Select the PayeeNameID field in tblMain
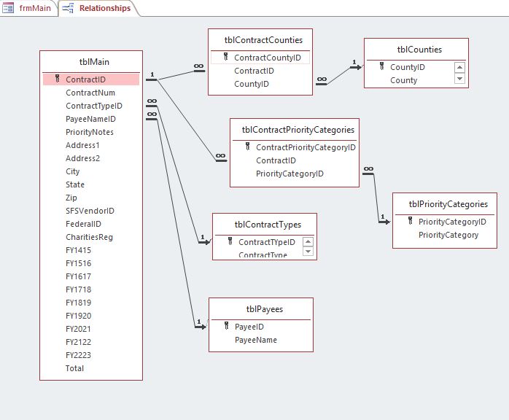The height and width of the screenshot is (420, 509). coord(91,119)
